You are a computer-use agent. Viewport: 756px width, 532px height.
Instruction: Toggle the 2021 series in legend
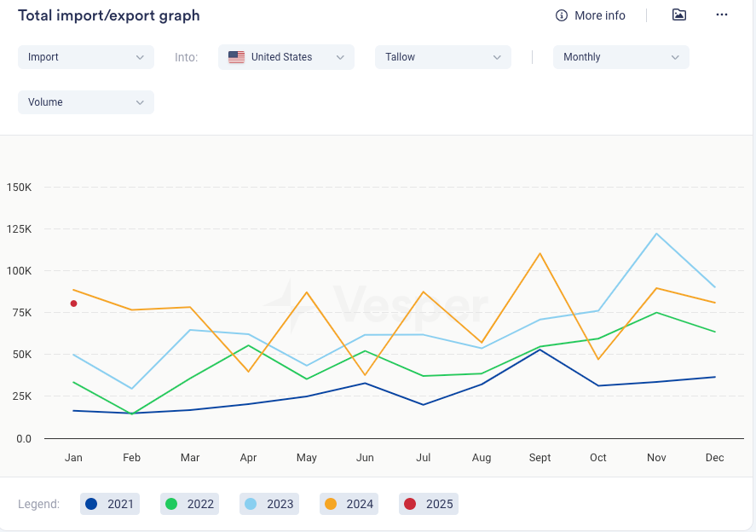pyautogui.click(x=108, y=504)
